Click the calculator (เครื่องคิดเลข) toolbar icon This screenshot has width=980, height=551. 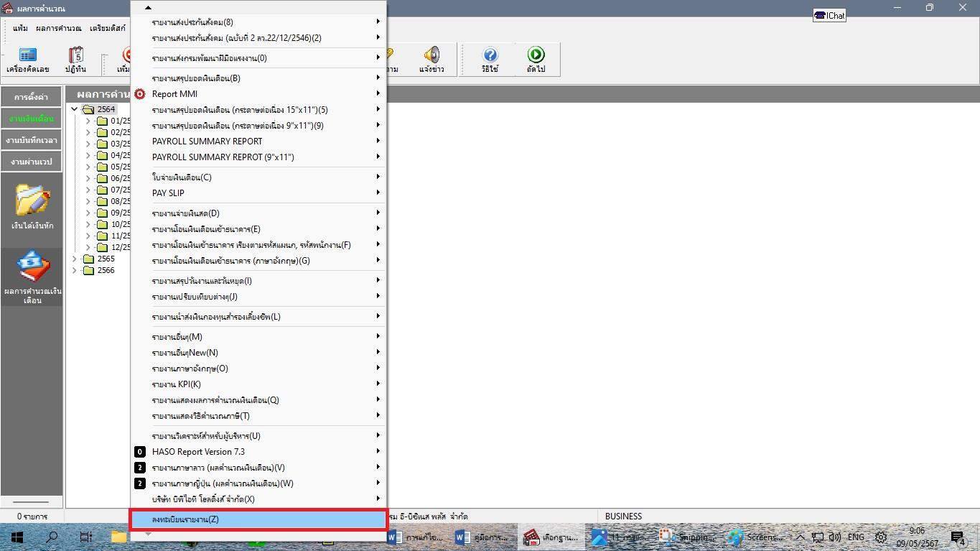click(27, 56)
